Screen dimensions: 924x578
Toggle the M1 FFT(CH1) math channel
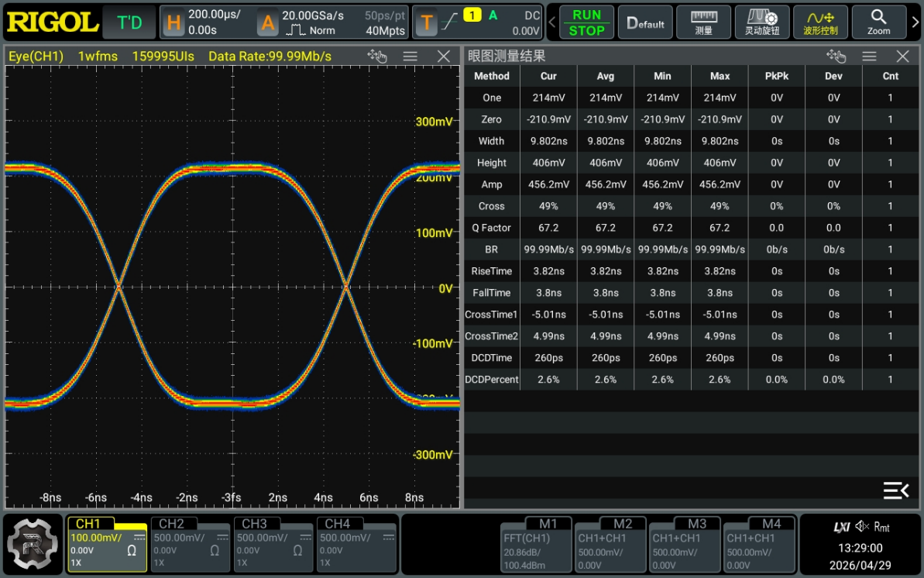point(536,544)
